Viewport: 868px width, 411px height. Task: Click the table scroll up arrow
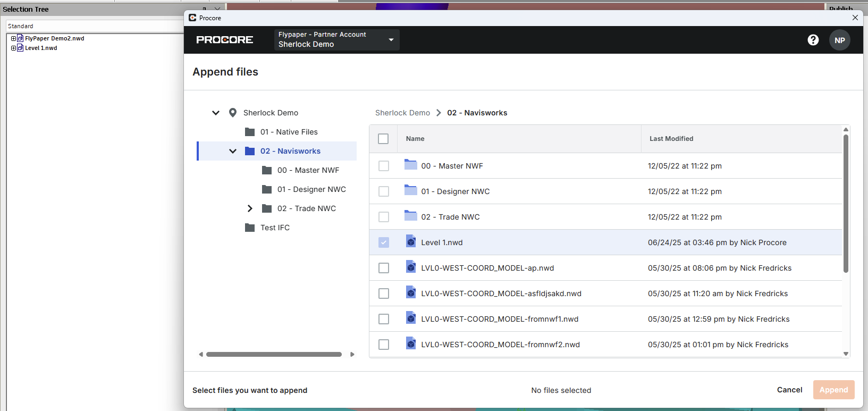point(846,130)
